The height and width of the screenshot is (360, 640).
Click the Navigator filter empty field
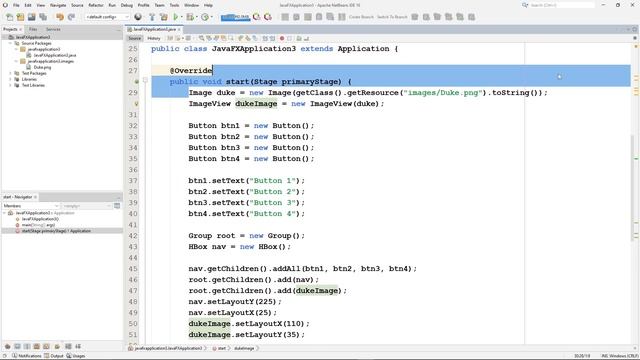[87, 206]
